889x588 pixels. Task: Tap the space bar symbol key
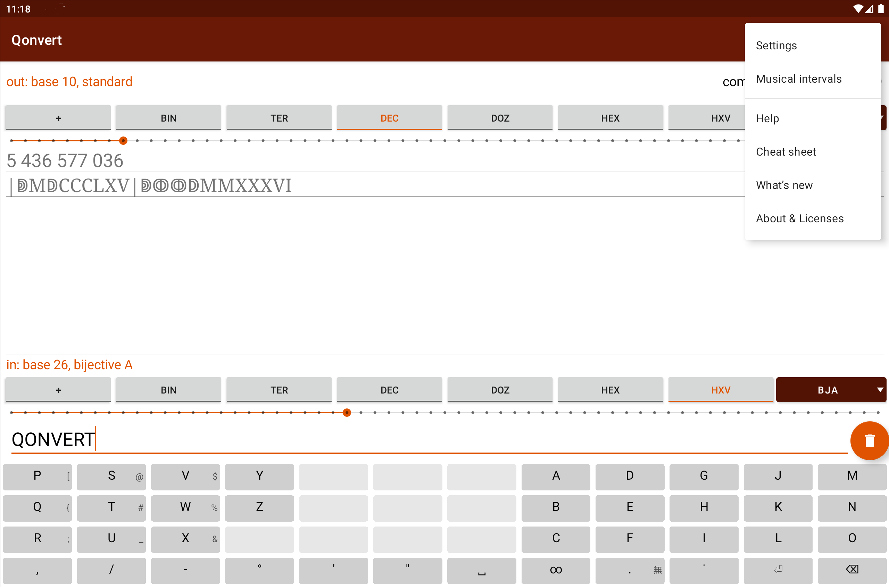pos(481,570)
